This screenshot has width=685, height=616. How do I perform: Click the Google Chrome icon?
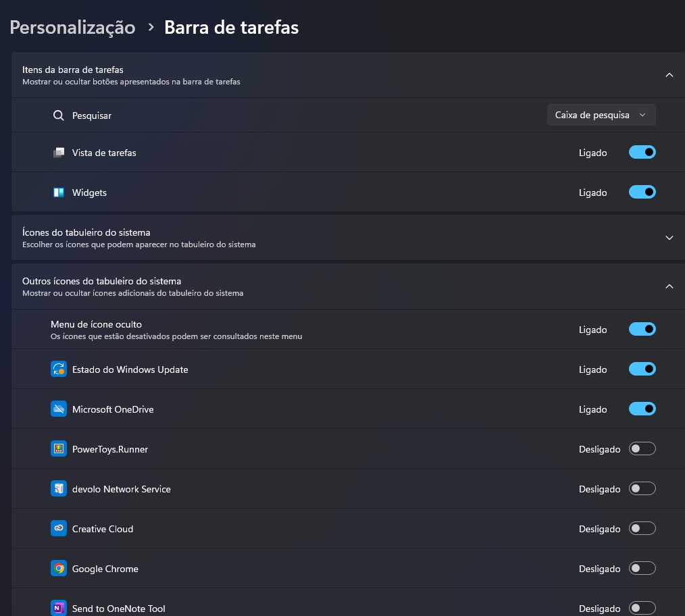[59, 568]
